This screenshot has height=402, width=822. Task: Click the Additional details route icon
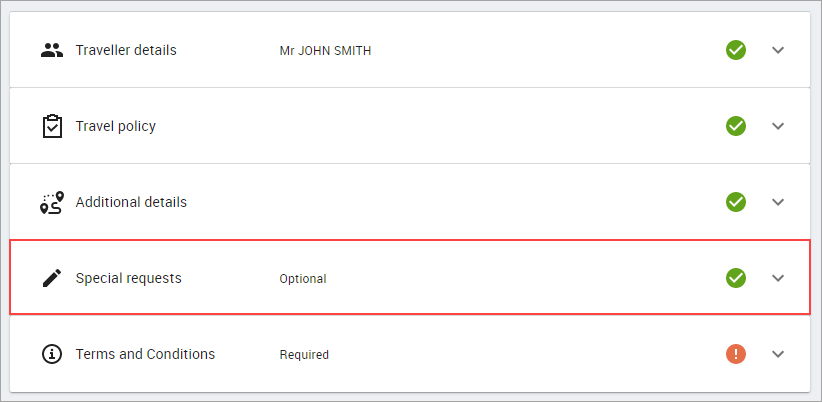point(52,202)
